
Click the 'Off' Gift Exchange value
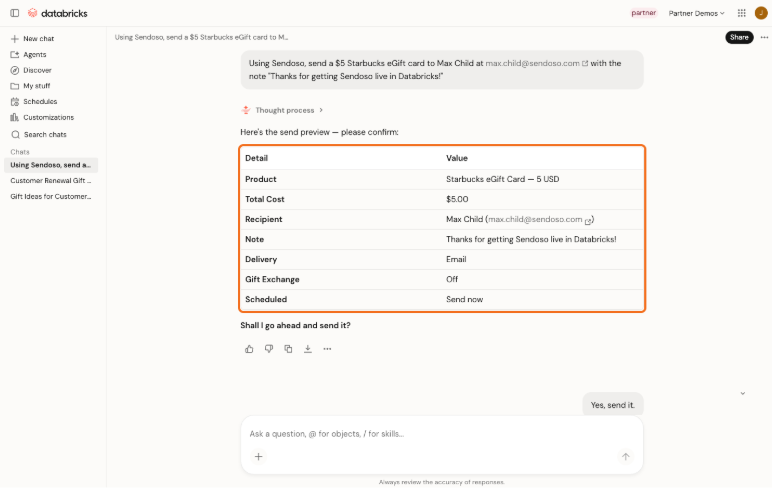click(452, 279)
